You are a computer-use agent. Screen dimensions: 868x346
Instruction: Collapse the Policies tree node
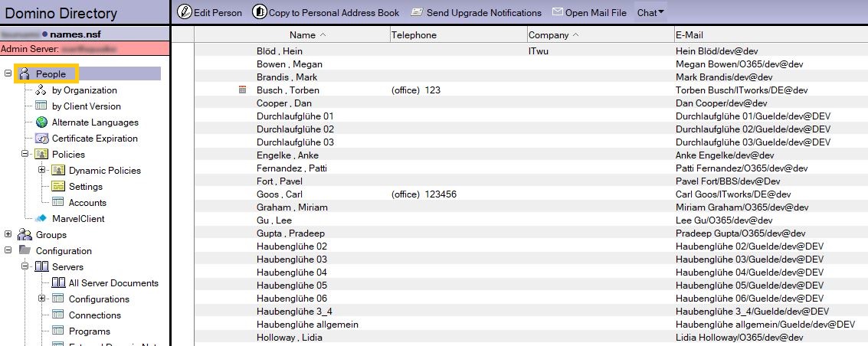(25, 154)
